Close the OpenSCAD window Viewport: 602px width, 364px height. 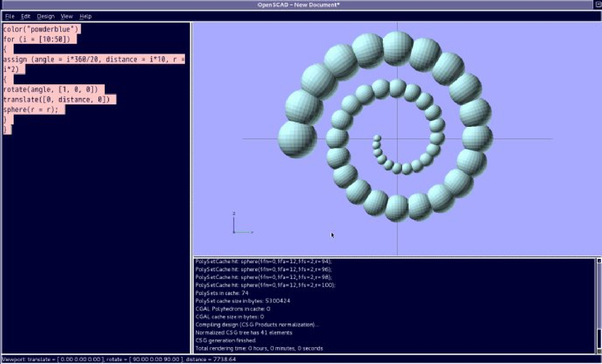(x=598, y=4)
